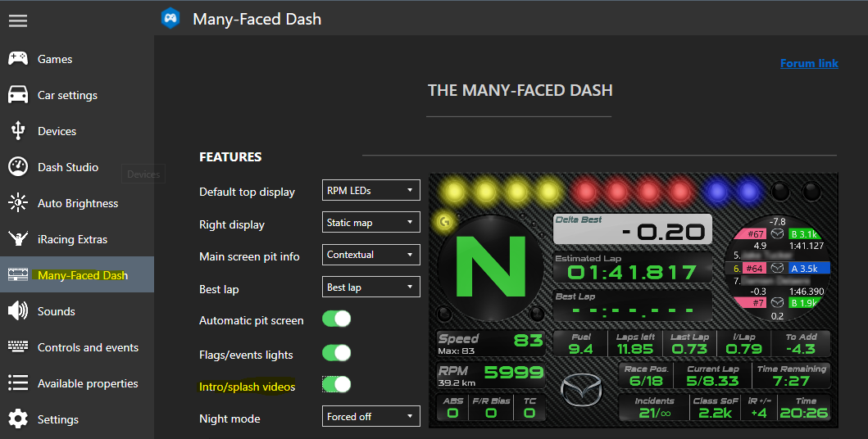Image resolution: width=868 pixels, height=439 pixels.
Task: Click the Fuel value box in preview
Action: click(580, 344)
